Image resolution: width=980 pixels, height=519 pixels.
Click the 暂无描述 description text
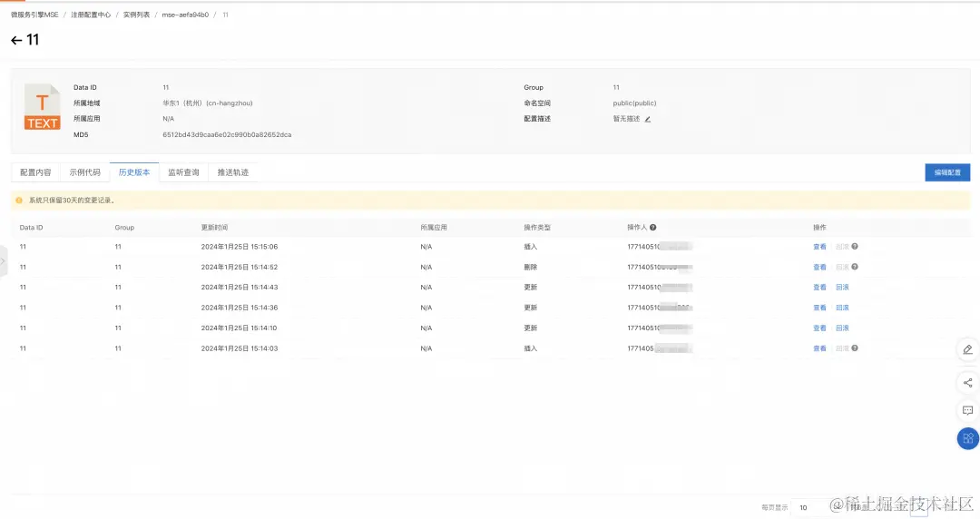click(626, 119)
